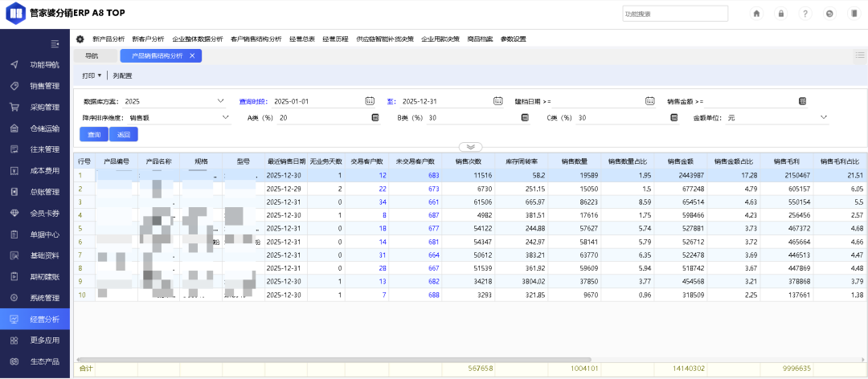Viewport: 868px width, 379px height.
Task: Click the horizontal scrollbar below the table
Action: click(334, 359)
